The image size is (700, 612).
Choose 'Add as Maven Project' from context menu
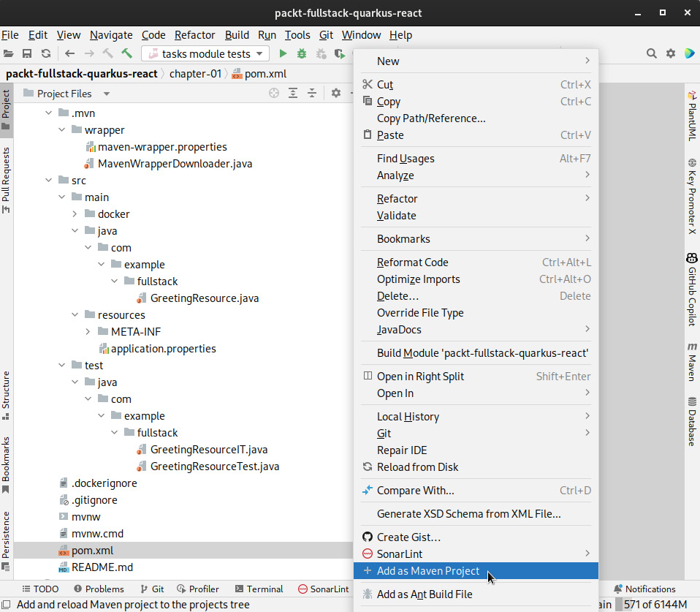point(427,571)
